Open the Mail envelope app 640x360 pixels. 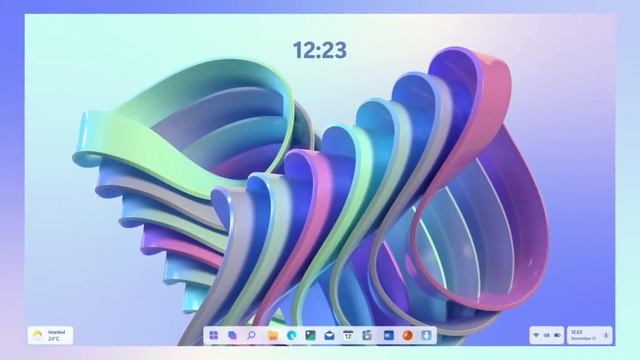pyautogui.click(x=329, y=336)
